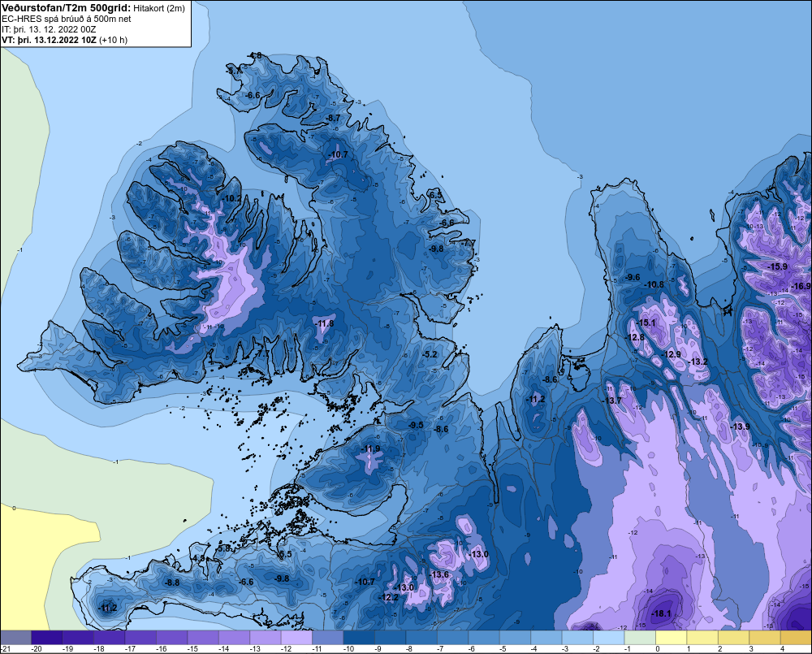The width and height of the screenshot is (812, 654).
Task: Click the darkest purple legend swatch right of -20
Action: (x=46, y=638)
